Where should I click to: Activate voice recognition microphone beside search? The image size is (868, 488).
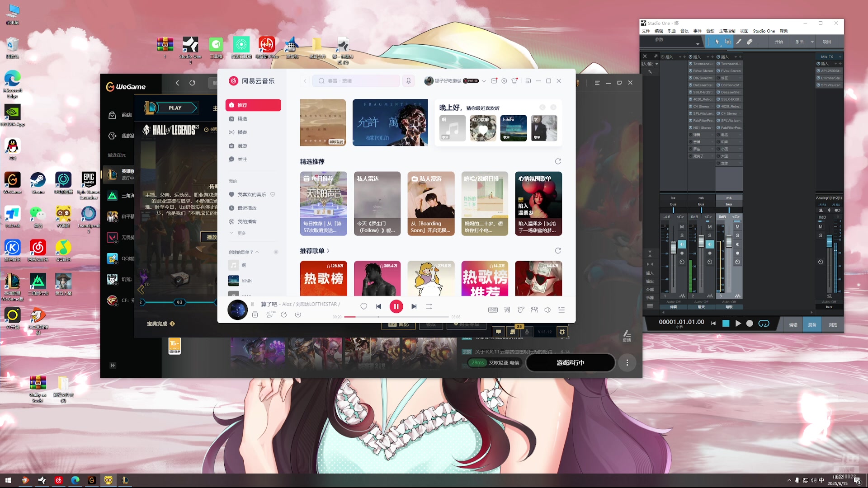[408, 81]
